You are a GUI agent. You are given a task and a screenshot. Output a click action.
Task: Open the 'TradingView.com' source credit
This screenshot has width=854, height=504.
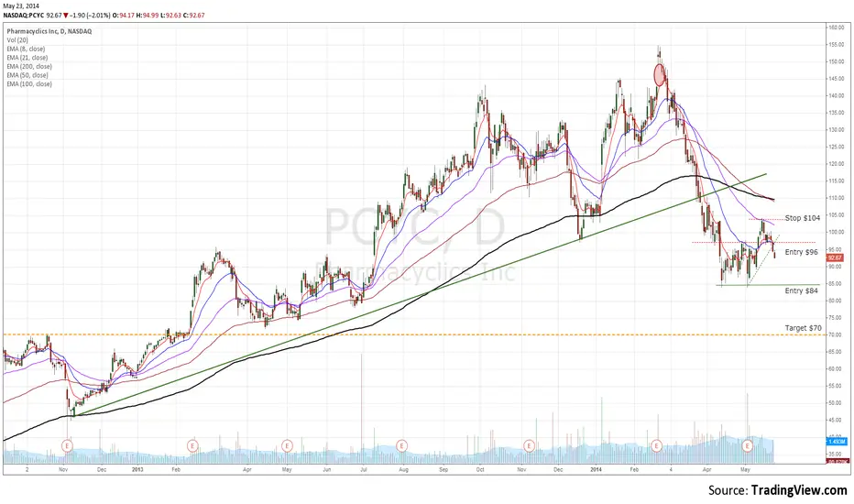[x=799, y=490]
